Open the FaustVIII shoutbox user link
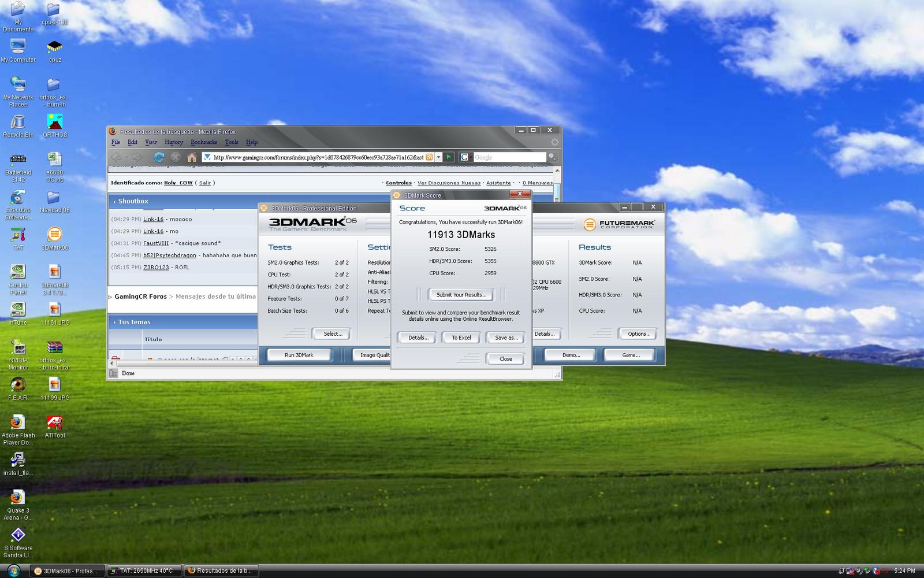This screenshot has width=924, height=578. click(x=156, y=243)
